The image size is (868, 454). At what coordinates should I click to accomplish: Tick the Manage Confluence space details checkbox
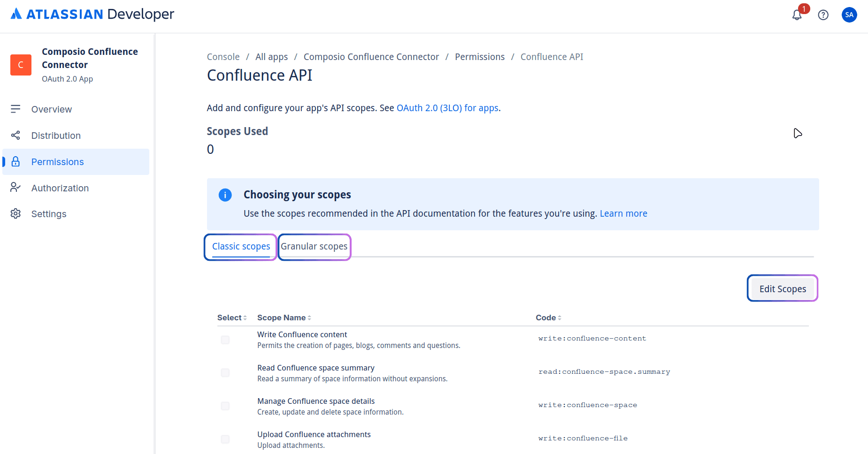point(225,406)
